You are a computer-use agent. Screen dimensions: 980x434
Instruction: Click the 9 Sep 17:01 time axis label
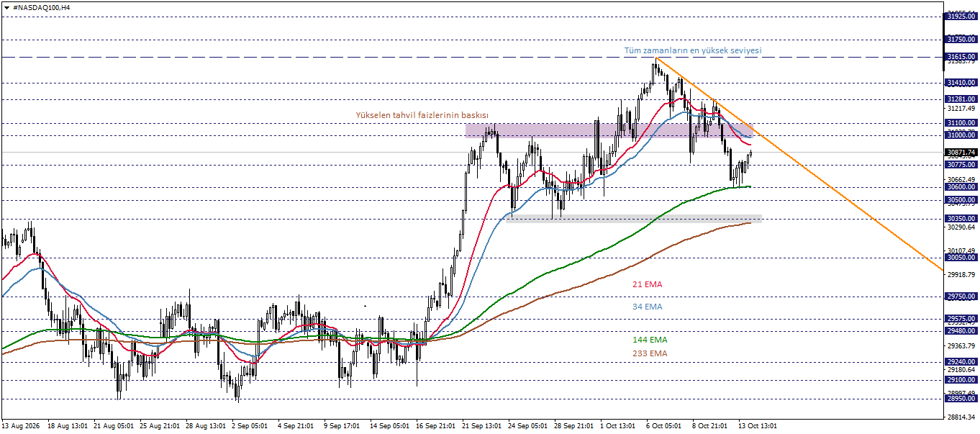point(341,426)
